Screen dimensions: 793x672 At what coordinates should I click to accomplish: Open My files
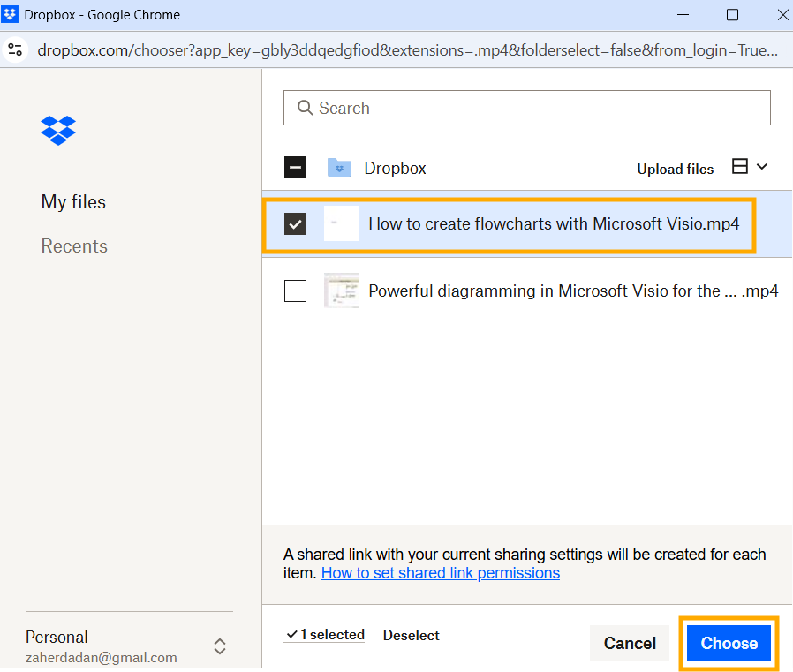(73, 201)
